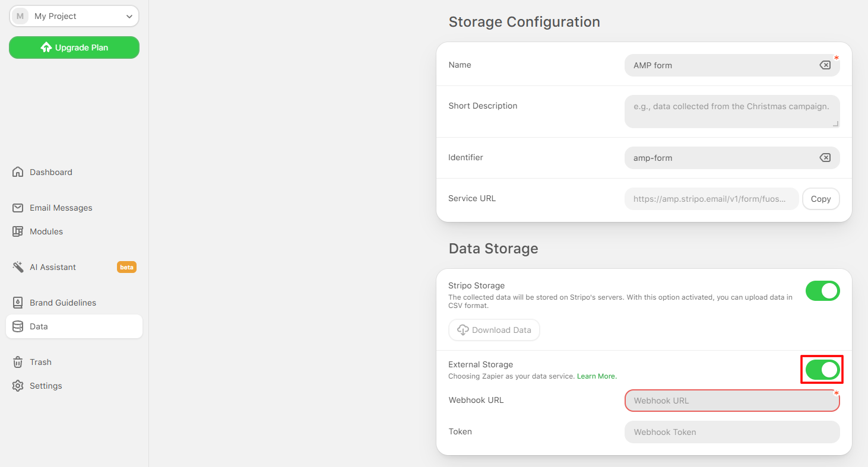Click the Short Description text area

[x=732, y=112]
